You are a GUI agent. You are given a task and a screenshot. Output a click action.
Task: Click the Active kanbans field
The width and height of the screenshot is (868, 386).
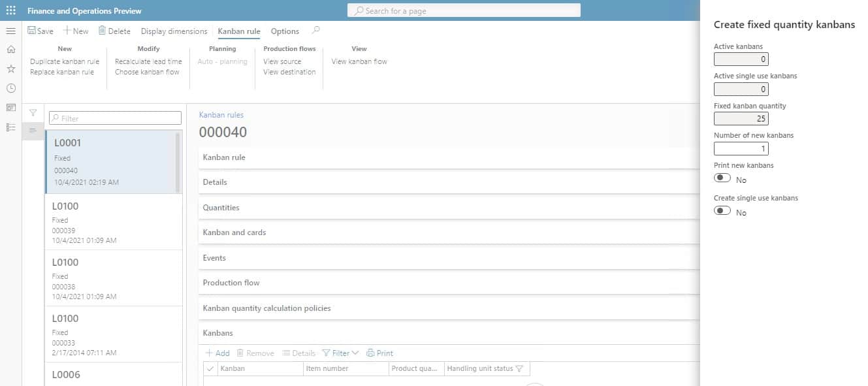coord(741,59)
